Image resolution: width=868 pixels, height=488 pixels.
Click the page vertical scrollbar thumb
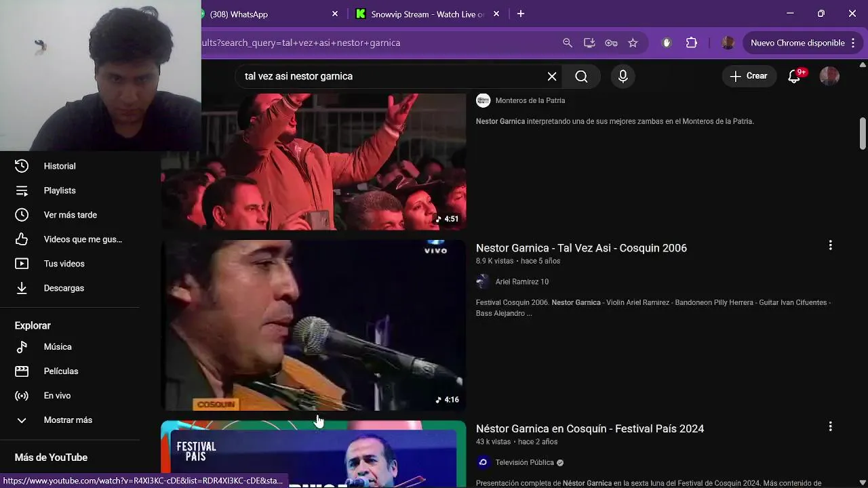(x=863, y=134)
